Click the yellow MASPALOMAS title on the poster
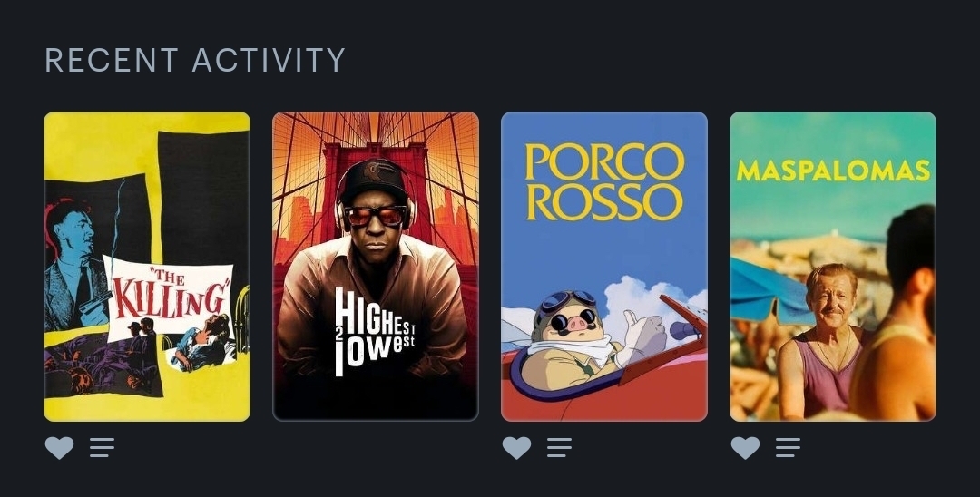The height and width of the screenshot is (497, 980). click(833, 171)
